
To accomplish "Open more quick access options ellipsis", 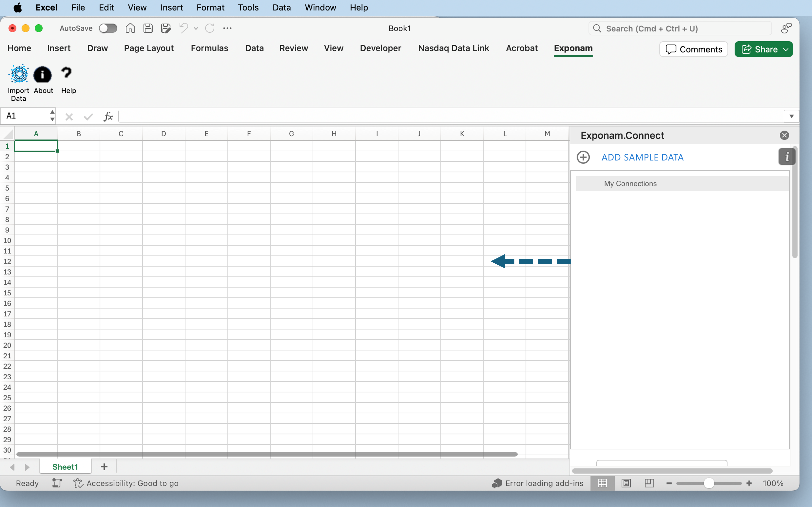I will tap(227, 28).
